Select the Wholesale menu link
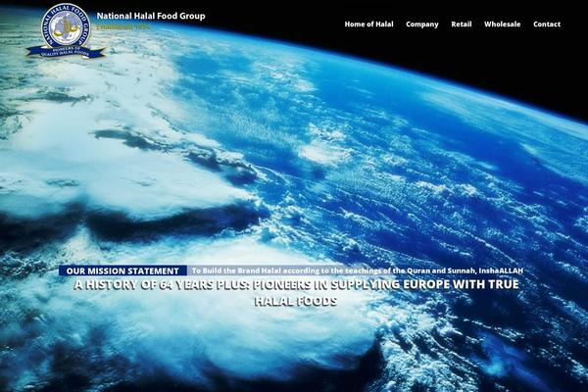The height and width of the screenshot is (392, 588). [502, 24]
